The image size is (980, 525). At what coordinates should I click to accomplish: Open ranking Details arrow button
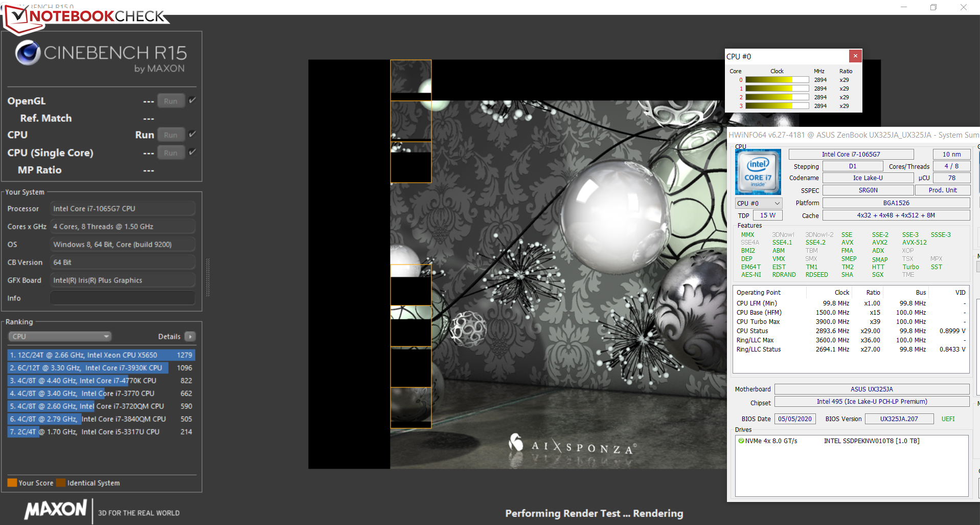(x=190, y=336)
